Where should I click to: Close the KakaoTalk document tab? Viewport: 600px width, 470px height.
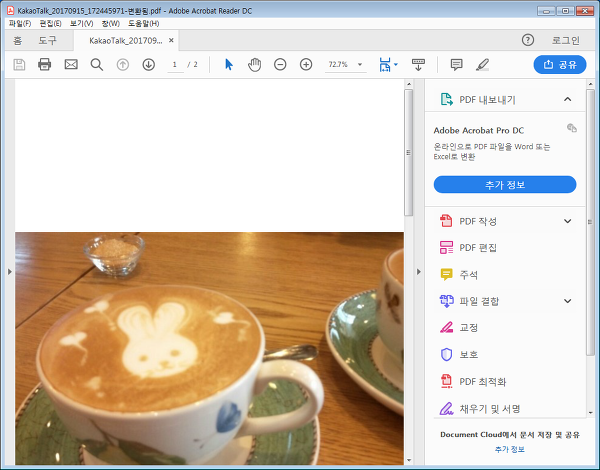pyautogui.click(x=171, y=40)
